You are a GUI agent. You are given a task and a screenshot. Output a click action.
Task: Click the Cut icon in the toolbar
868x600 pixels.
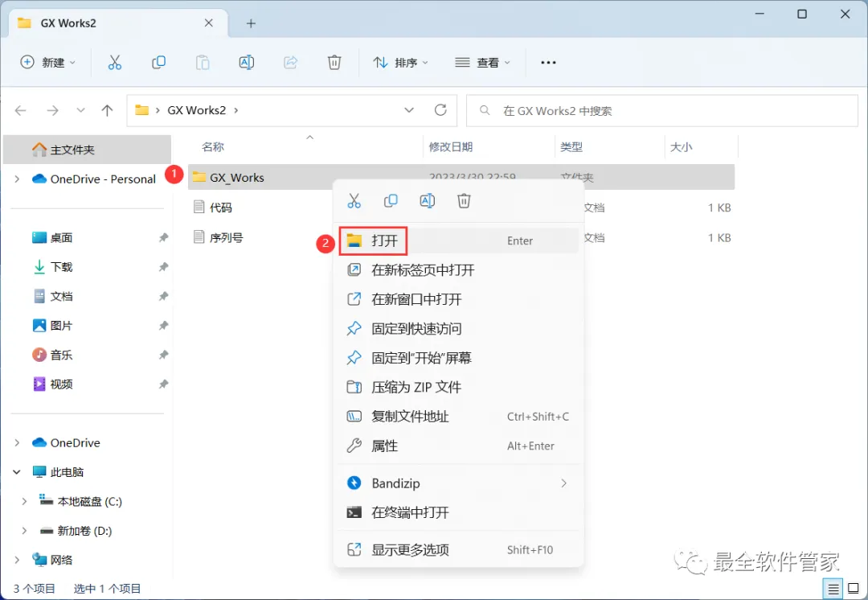115,63
